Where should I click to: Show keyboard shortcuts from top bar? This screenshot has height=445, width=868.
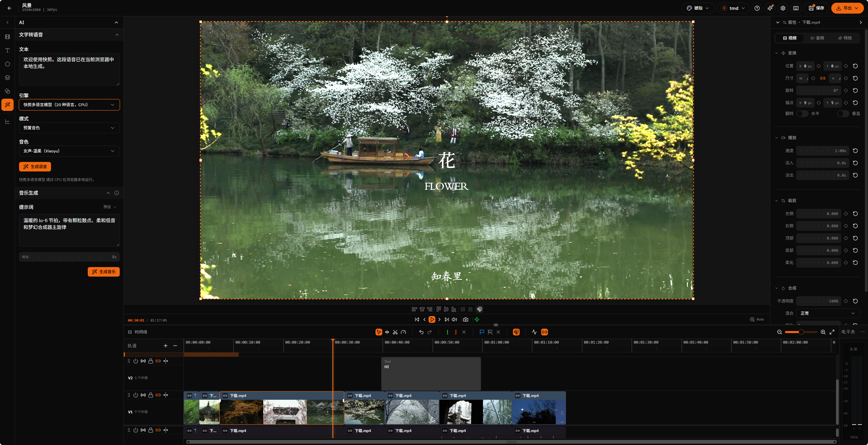[x=796, y=8]
